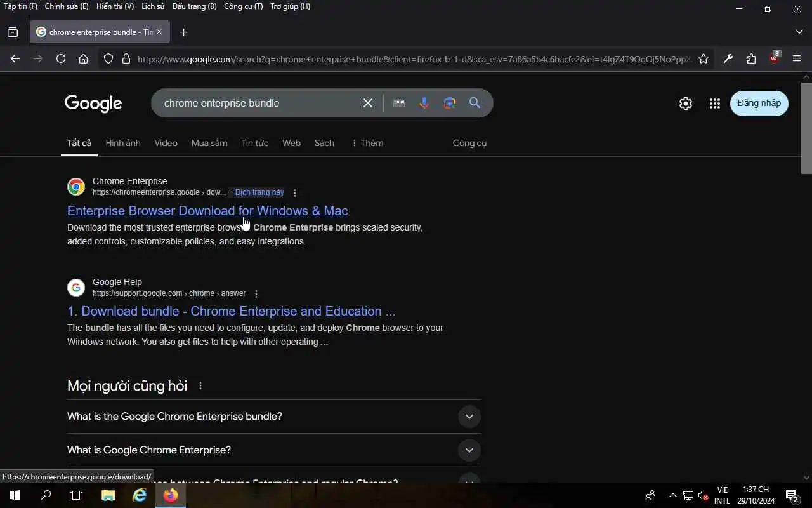
Task: Close the chrome enterprise bundle tab
Action: (x=159, y=32)
